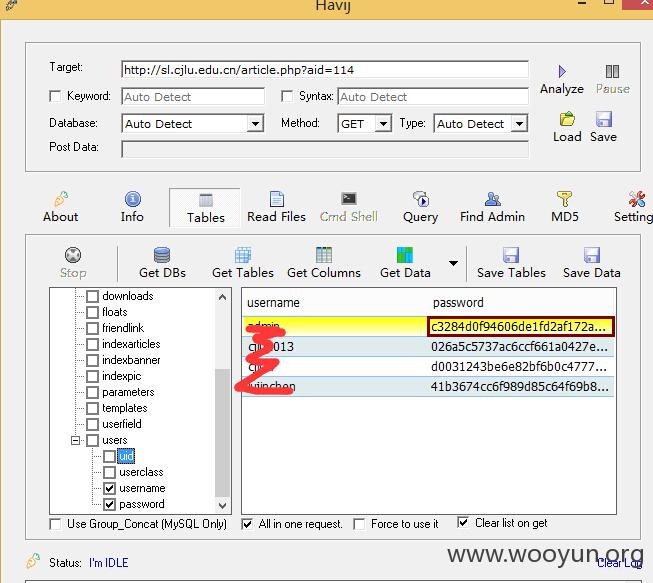Toggle the Syntax checkbox
The image size is (653, 583).
point(287,96)
